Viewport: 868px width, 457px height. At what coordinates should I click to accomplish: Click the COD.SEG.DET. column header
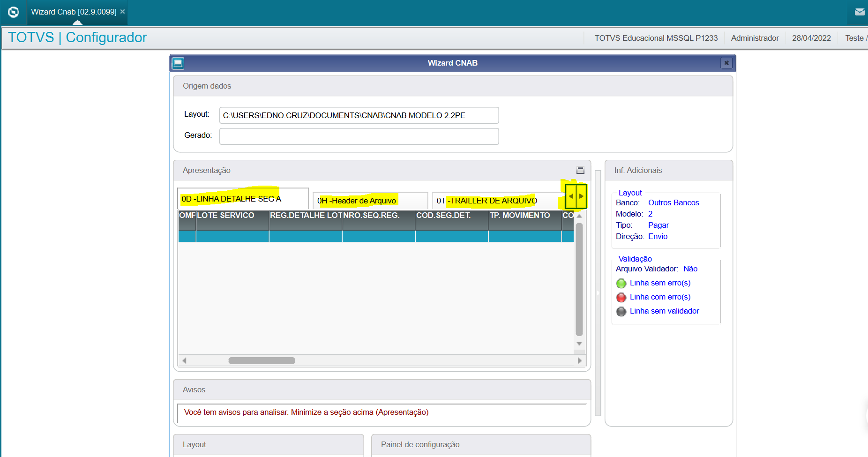click(452, 220)
